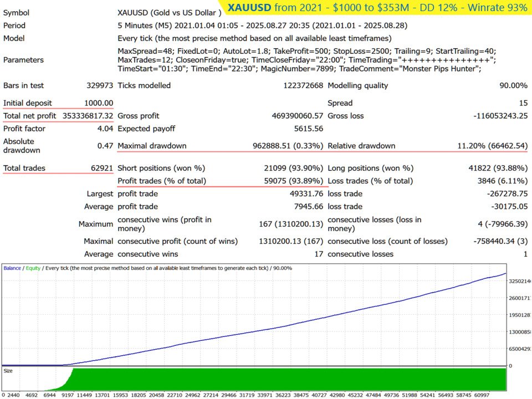Select the 'Absolute drawdown' label
532x399 pixels.
pos(22,146)
